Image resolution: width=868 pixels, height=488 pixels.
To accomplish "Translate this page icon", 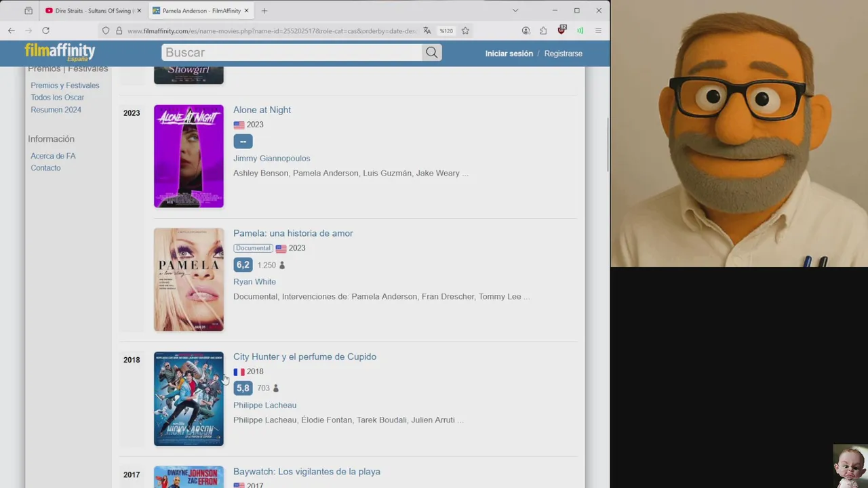I will (x=427, y=30).
